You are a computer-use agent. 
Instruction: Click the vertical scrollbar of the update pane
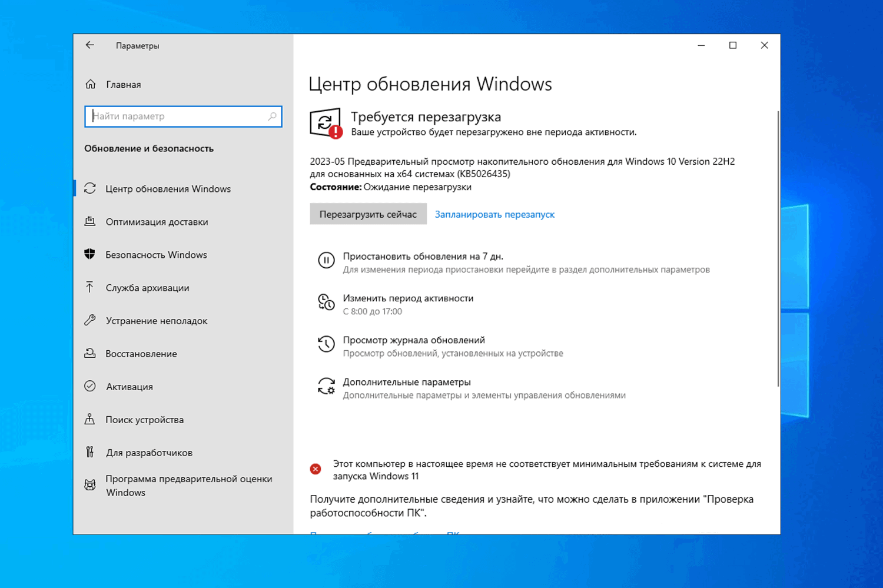[x=778, y=248]
